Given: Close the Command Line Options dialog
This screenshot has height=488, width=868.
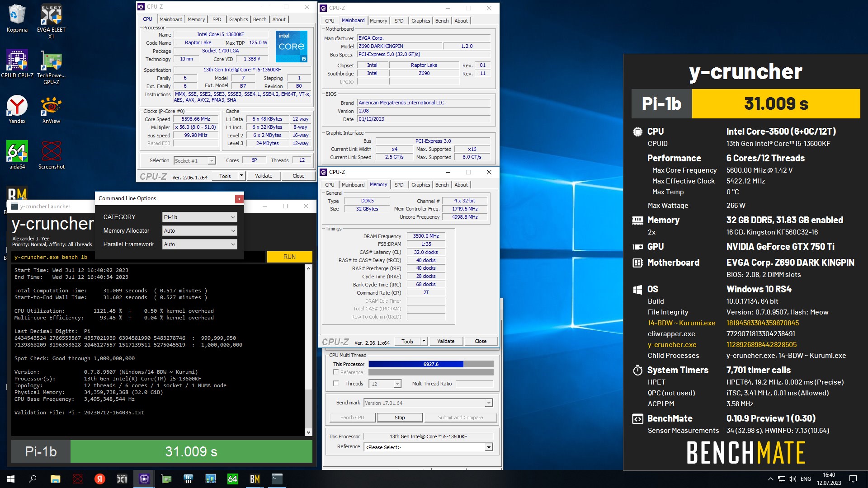Looking at the screenshot, I should click(239, 199).
